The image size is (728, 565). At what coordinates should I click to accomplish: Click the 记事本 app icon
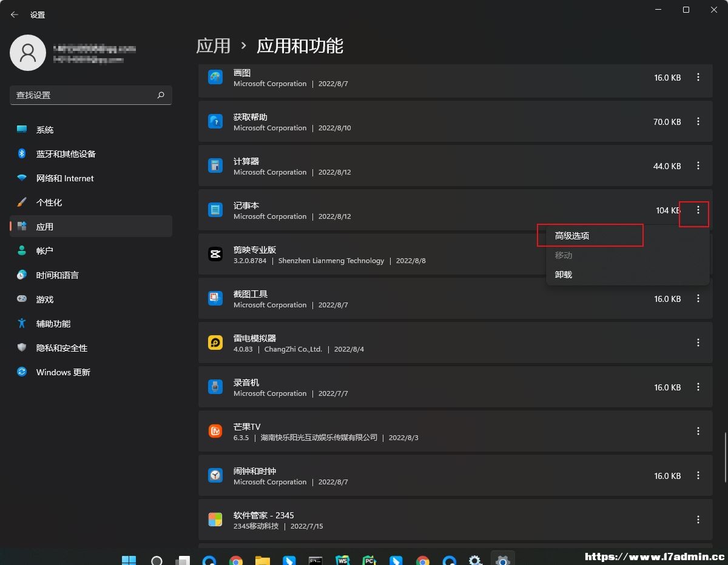coord(215,210)
